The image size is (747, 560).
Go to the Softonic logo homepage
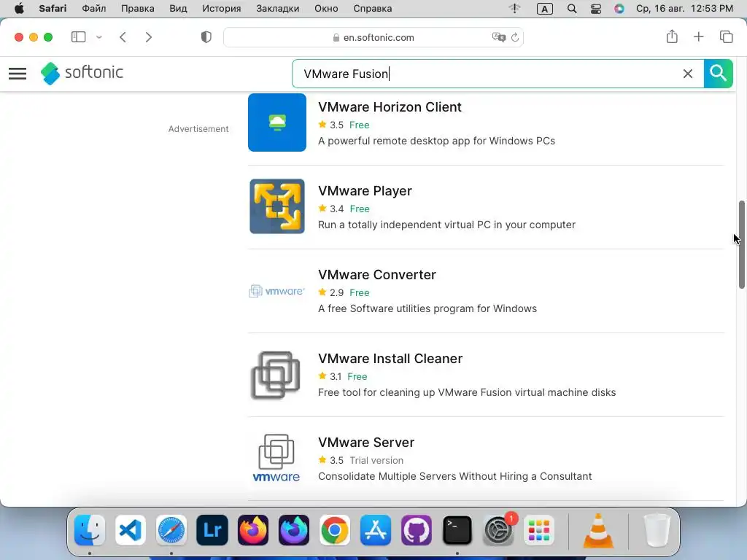pos(82,73)
